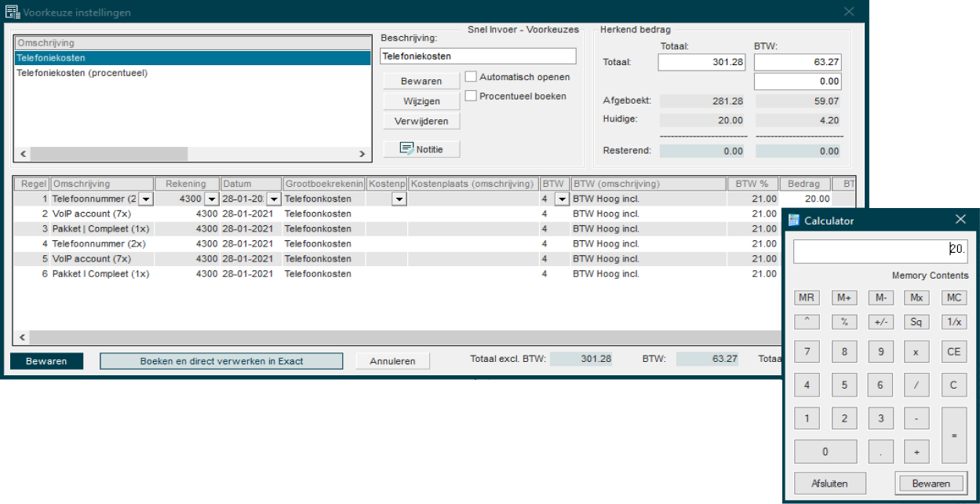Click the BTW % column header
This screenshot has height=504, width=980.
click(x=752, y=184)
